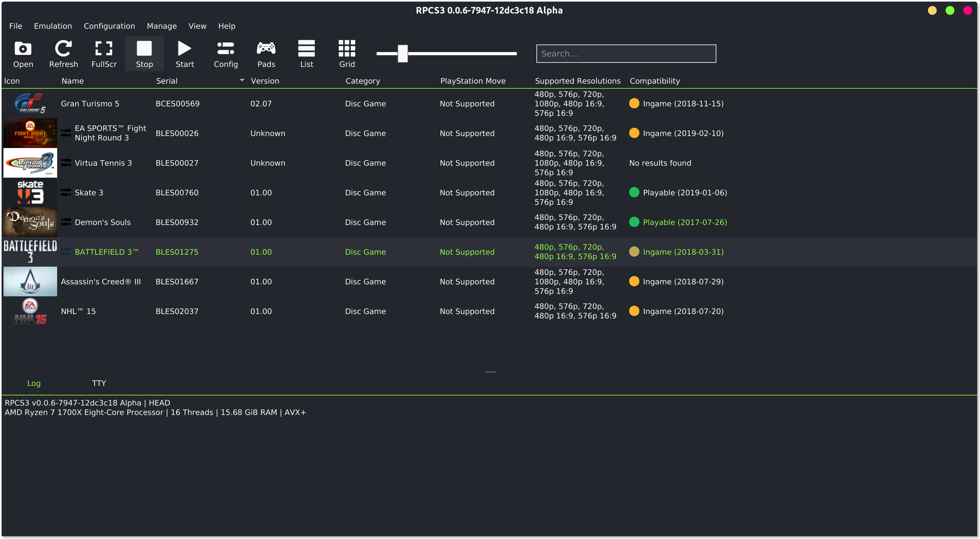Viewport: 980px width, 539px height.
Task: Click version 02.07 cell
Action: [x=261, y=104]
